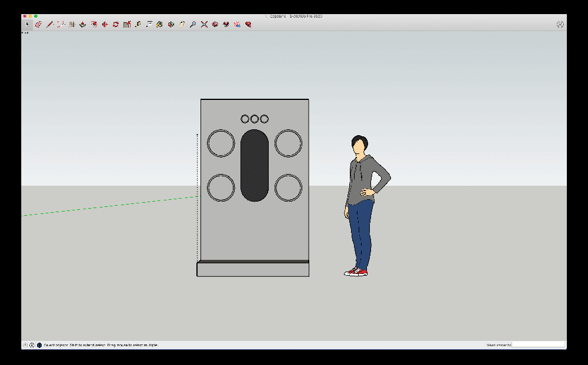Show the Instructor help icon

pyautogui.click(x=39, y=345)
